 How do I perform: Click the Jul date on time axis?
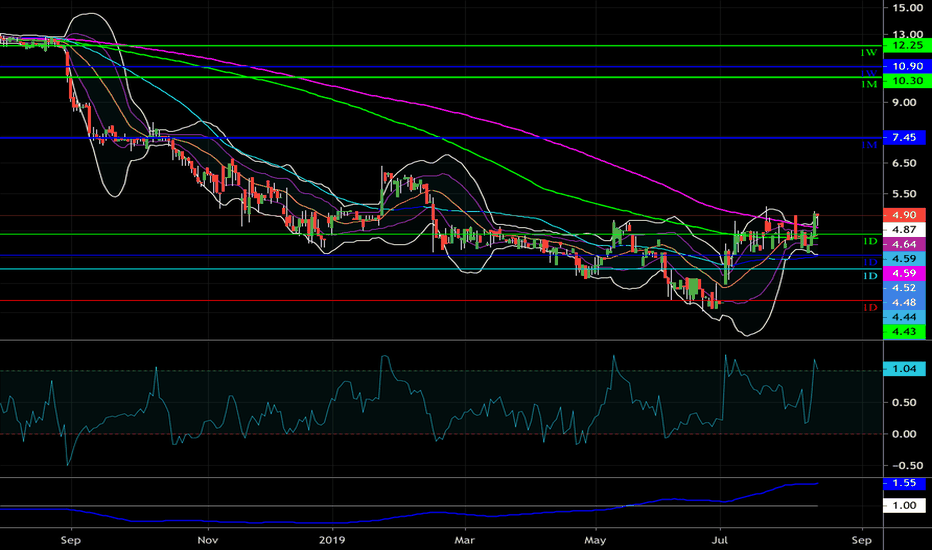click(x=720, y=540)
